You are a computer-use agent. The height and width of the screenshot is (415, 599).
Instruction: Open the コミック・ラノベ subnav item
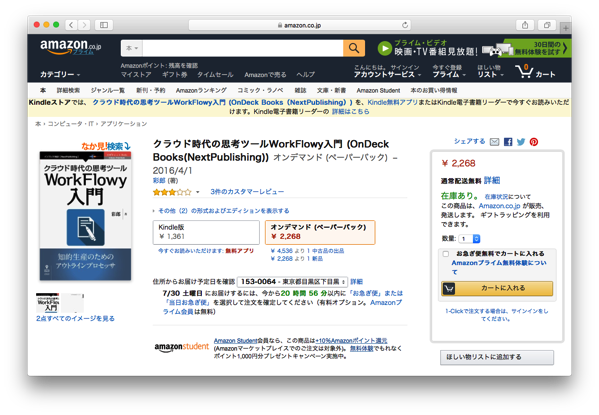click(260, 90)
